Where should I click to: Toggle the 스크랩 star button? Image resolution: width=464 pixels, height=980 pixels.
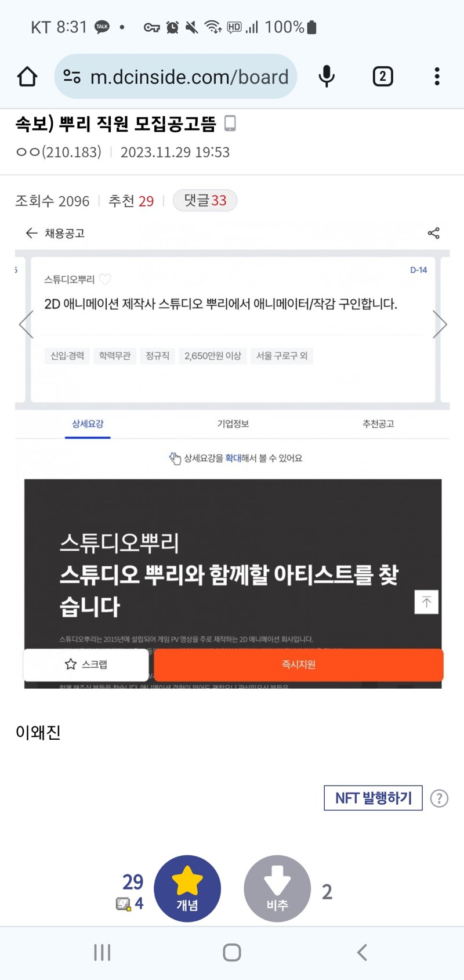[86, 664]
